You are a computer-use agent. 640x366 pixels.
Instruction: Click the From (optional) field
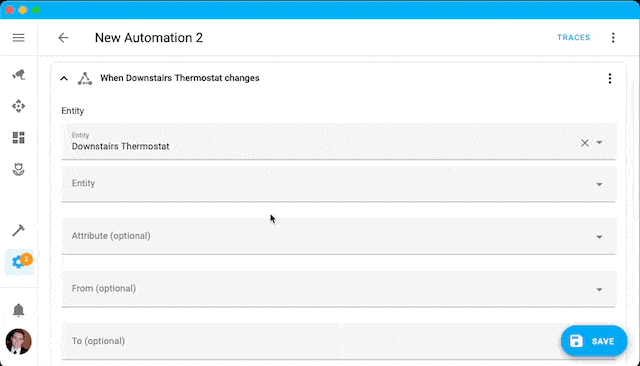tap(338, 289)
